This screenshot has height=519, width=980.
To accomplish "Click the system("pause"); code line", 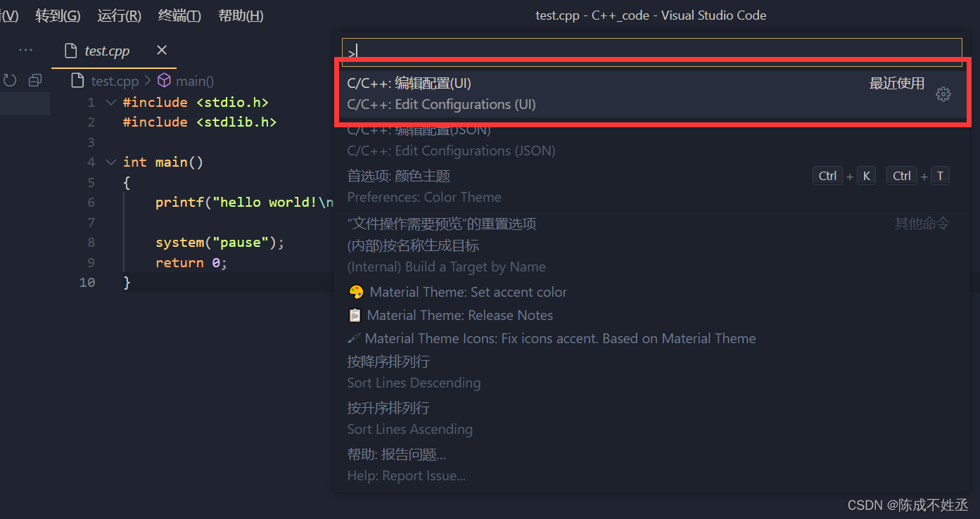I will click(x=219, y=243).
